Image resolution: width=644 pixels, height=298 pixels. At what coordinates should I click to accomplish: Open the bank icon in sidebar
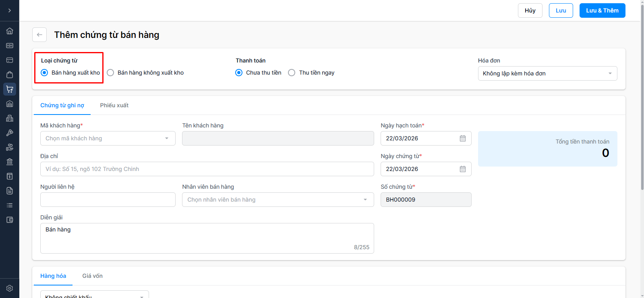point(10,162)
